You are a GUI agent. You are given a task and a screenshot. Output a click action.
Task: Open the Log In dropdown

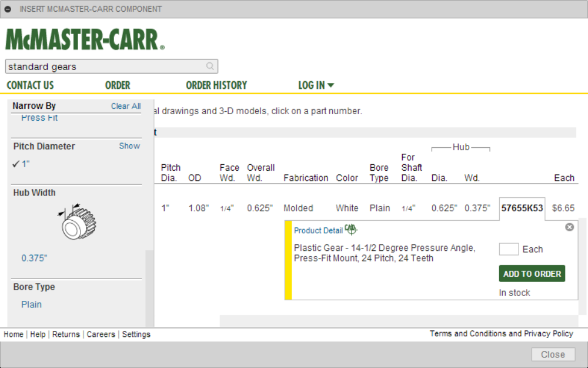coord(316,85)
